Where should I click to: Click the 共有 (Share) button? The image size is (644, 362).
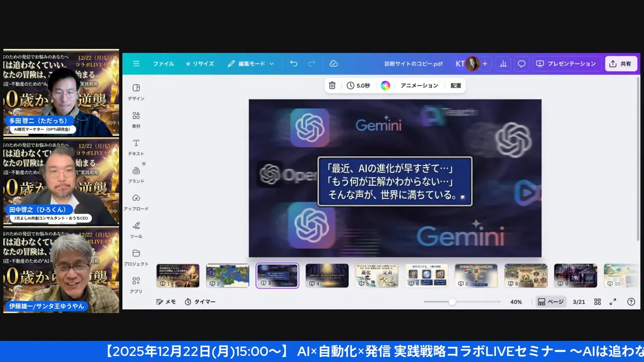(x=621, y=63)
